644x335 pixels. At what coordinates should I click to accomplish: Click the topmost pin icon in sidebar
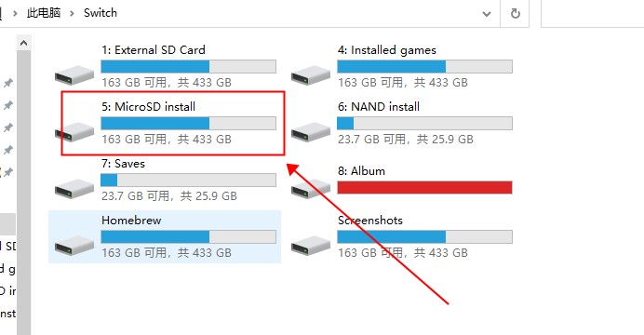(x=7, y=84)
